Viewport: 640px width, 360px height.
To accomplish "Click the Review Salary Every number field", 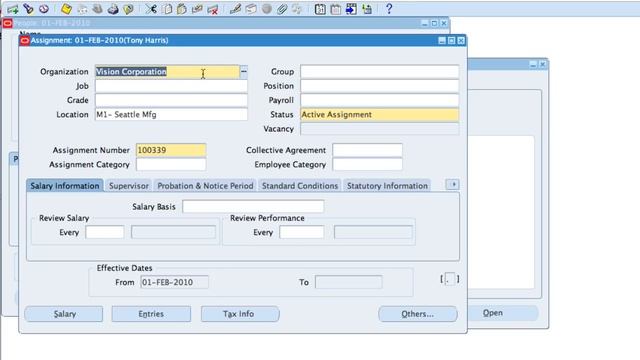I will click(105, 232).
